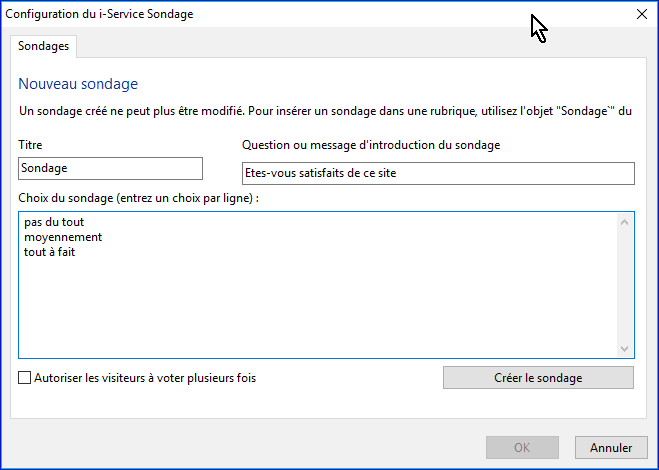Place cursor on the 'tout à fait' line
Screen dimensions: 659x470
coord(50,252)
